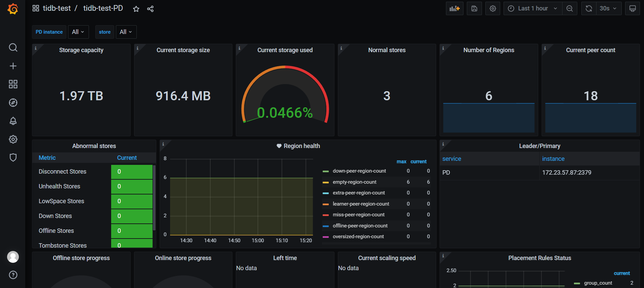Open the search dashboards icon
The width and height of the screenshot is (644, 288).
pyautogui.click(x=13, y=47)
